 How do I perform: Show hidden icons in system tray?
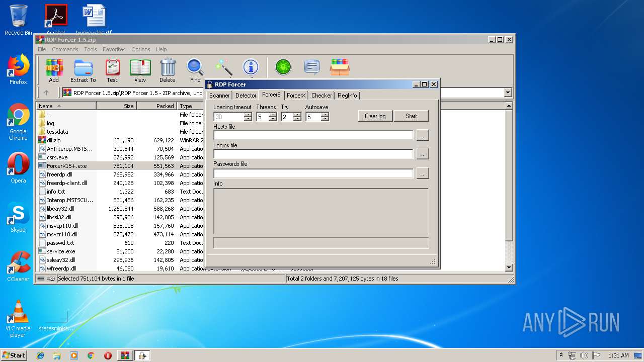[x=561, y=355]
